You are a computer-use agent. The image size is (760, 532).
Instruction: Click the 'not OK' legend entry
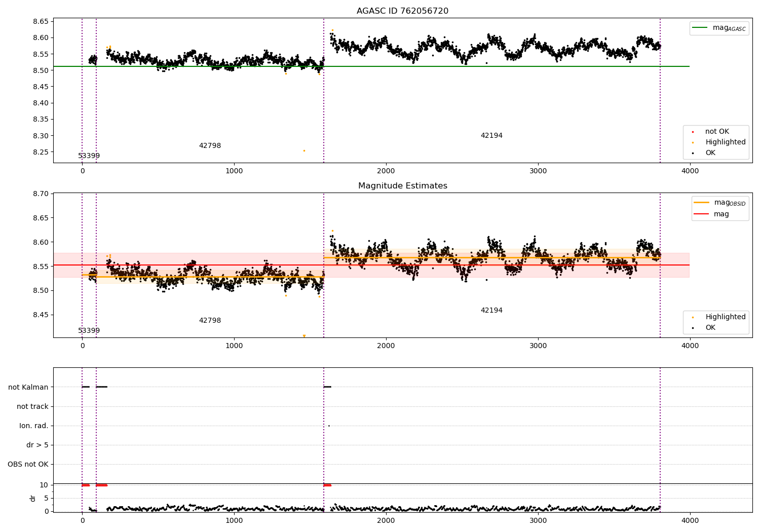[717, 131]
